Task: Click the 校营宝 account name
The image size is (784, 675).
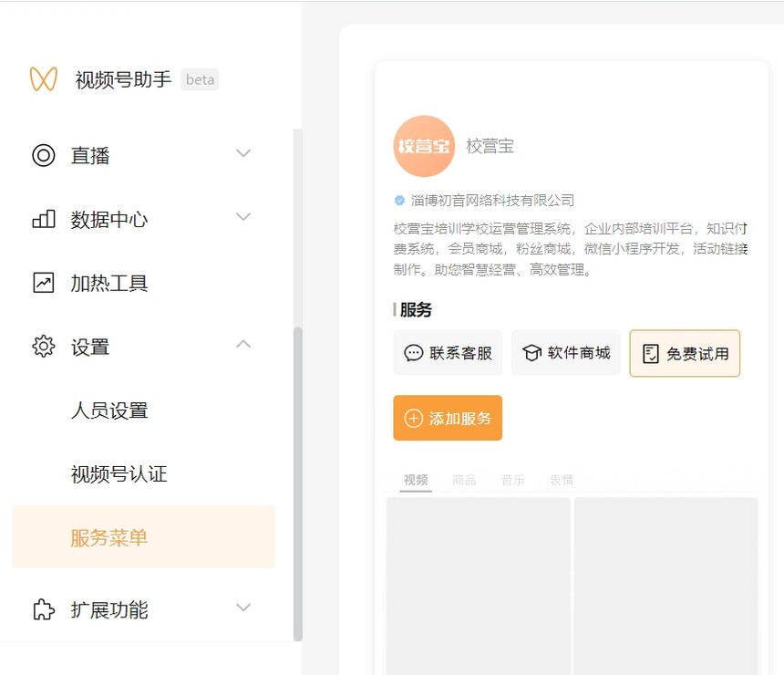Action: (490, 146)
